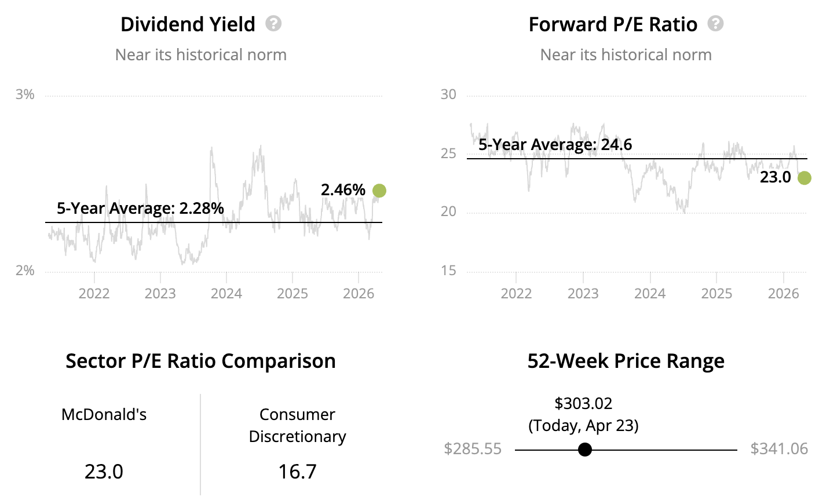The image size is (819, 504).
Task: Click the 2026 label on dividend chart
Action: coord(359,293)
